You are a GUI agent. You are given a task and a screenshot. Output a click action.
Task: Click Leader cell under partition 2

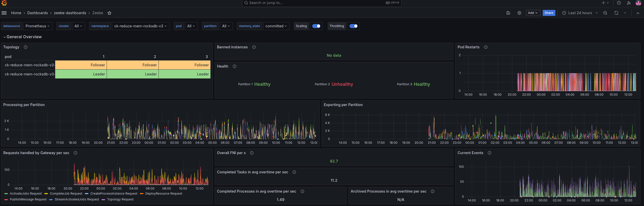click(133, 74)
